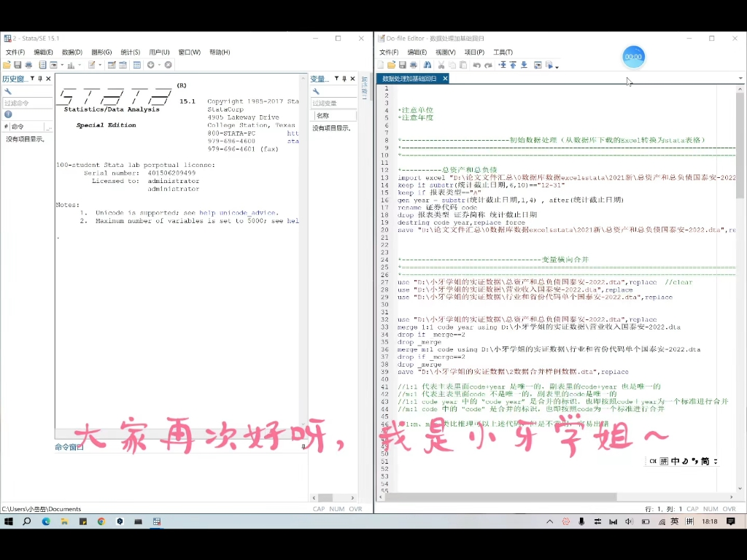
Task: Open the dropdown arrow beside Stata's graph icon
Action: 79,65
